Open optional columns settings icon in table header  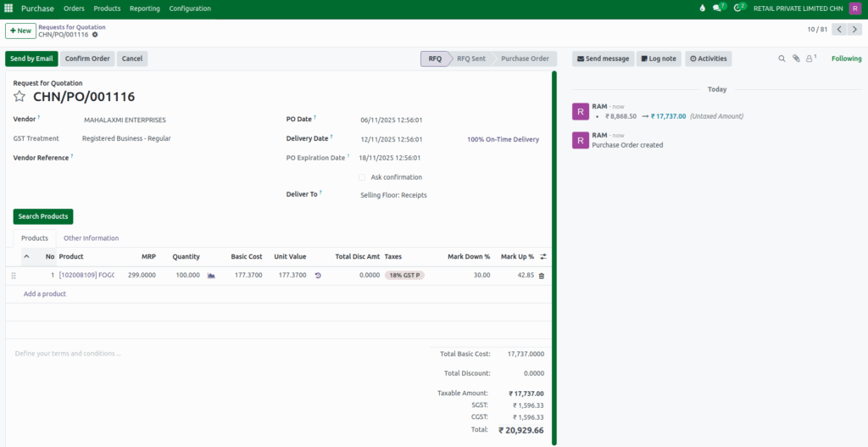coord(543,256)
